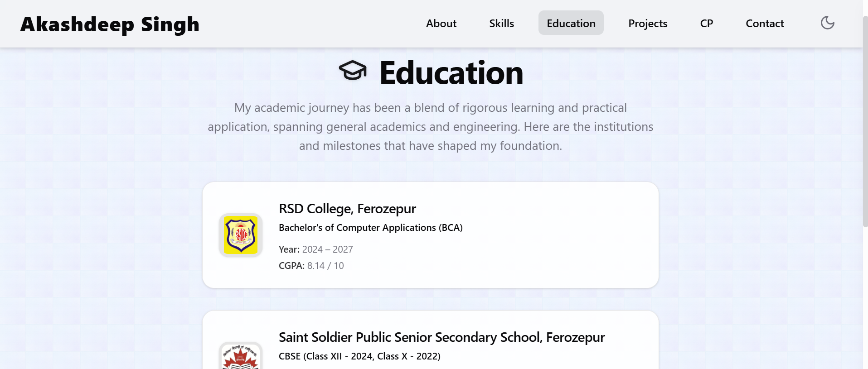868x369 pixels.
Task: Navigate to the CP section
Action: tap(706, 23)
